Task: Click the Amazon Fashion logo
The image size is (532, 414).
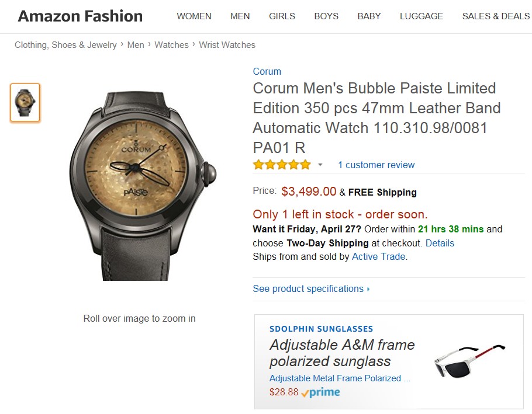Action: point(80,16)
